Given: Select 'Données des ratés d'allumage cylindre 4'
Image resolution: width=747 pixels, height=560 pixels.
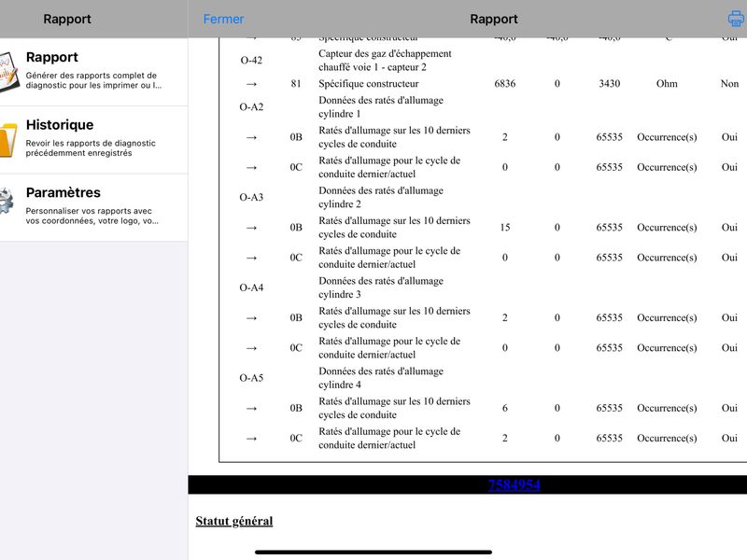Looking at the screenshot, I should click(381, 378).
